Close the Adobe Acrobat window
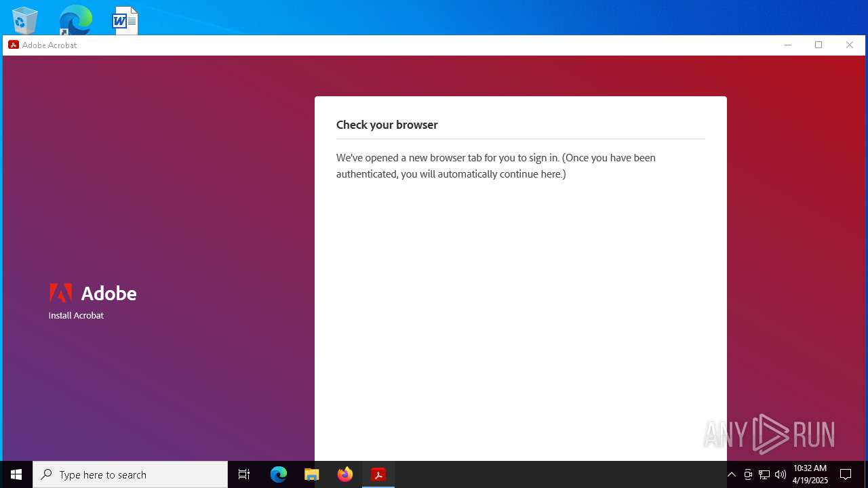This screenshot has width=868, height=488. click(849, 45)
